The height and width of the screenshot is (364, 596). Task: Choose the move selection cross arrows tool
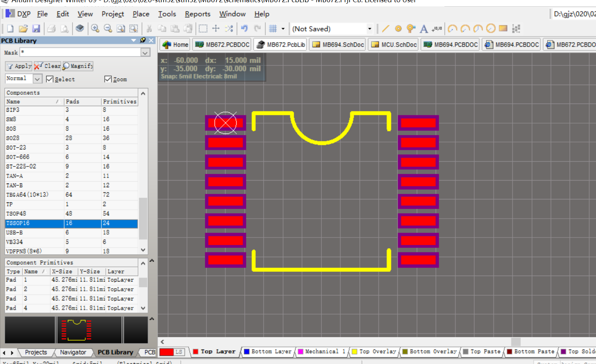click(x=216, y=28)
